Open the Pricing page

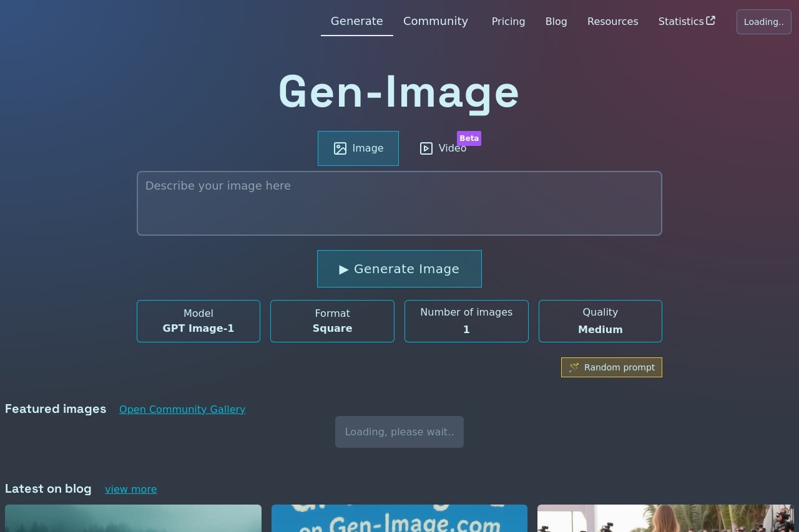[508, 21]
